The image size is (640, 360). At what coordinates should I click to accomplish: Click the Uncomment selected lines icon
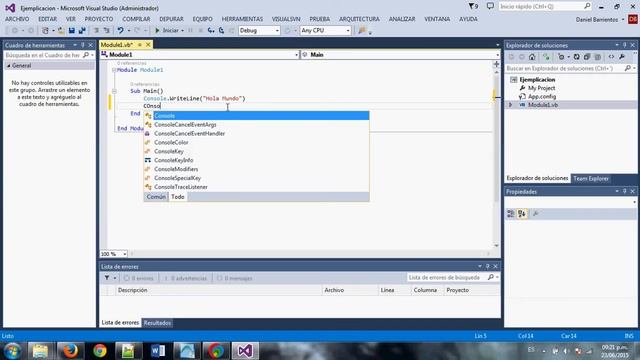point(107,31)
